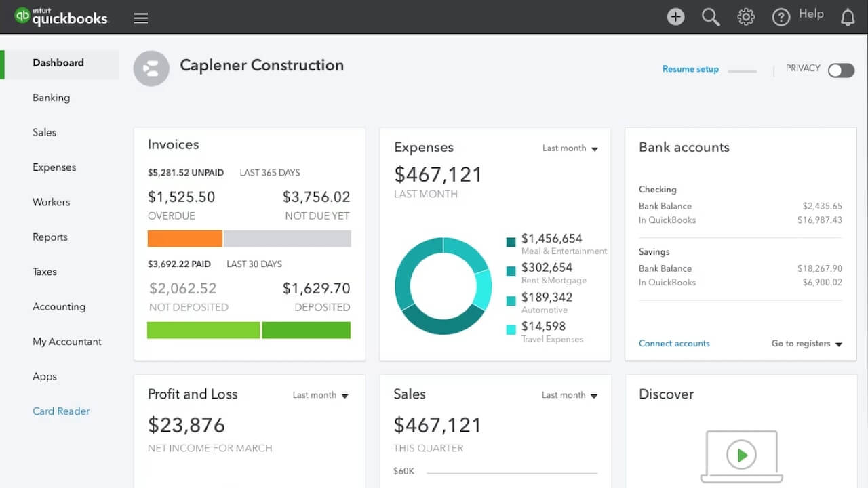868x488 pixels.
Task: Click the QuickBooks logo
Action: click(61, 18)
